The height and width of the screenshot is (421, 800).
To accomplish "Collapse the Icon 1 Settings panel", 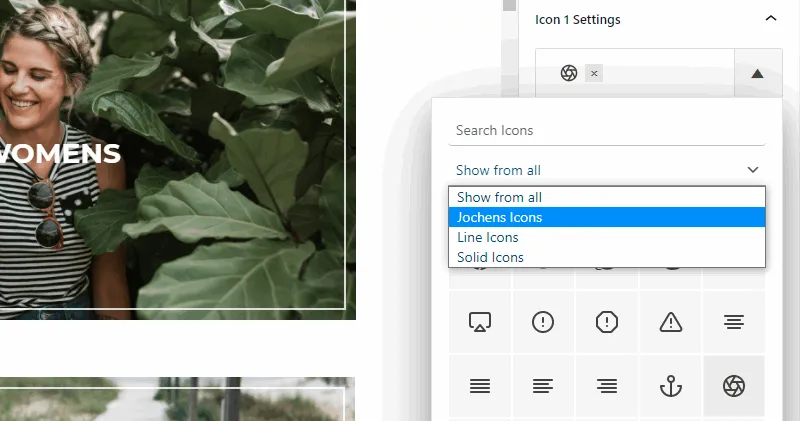I will click(771, 19).
